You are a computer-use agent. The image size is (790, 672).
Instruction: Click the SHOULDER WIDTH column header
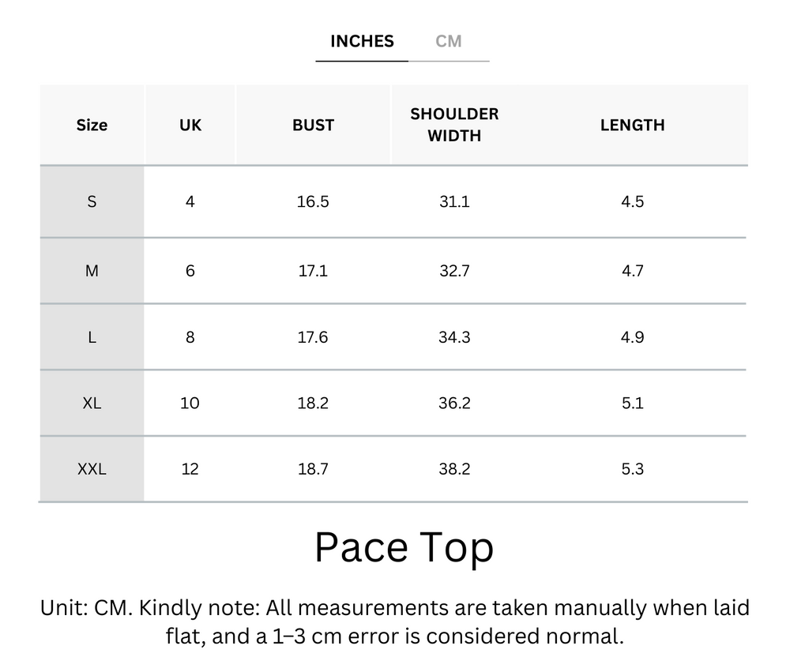coord(454,125)
